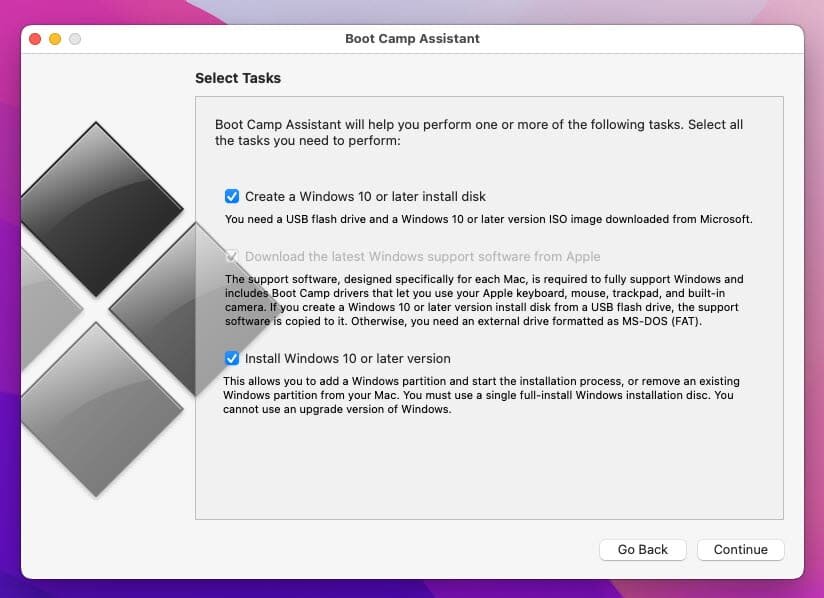824x598 pixels.
Task: Uncheck Install Windows 10 or later version
Action: point(232,358)
